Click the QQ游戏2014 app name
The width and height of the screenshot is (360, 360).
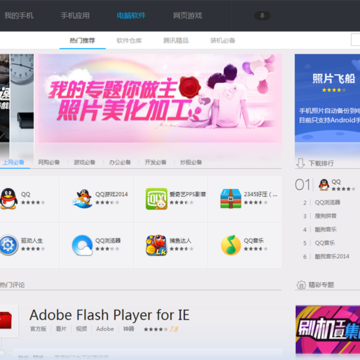click(112, 194)
